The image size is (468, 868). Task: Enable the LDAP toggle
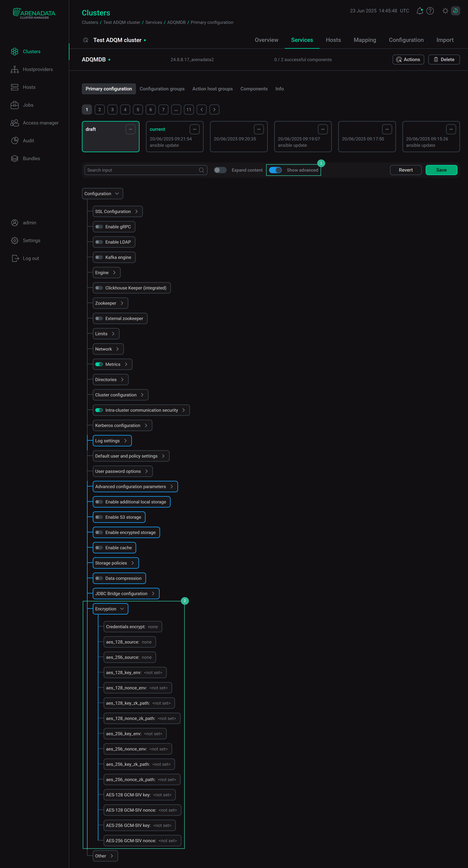(x=99, y=242)
